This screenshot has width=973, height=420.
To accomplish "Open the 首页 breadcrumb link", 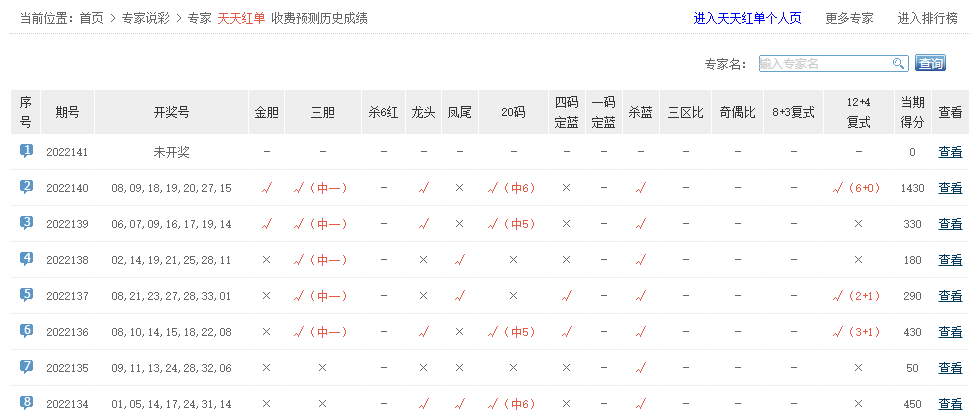I will [91, 18].
